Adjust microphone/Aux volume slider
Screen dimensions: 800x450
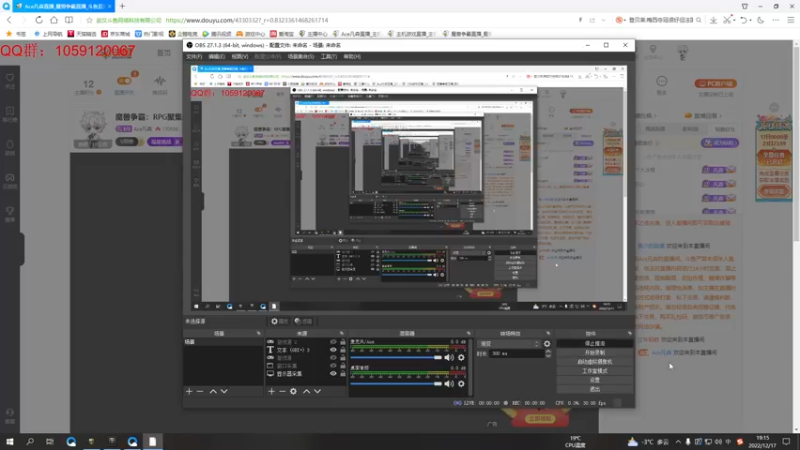click(x=396, y=358)
